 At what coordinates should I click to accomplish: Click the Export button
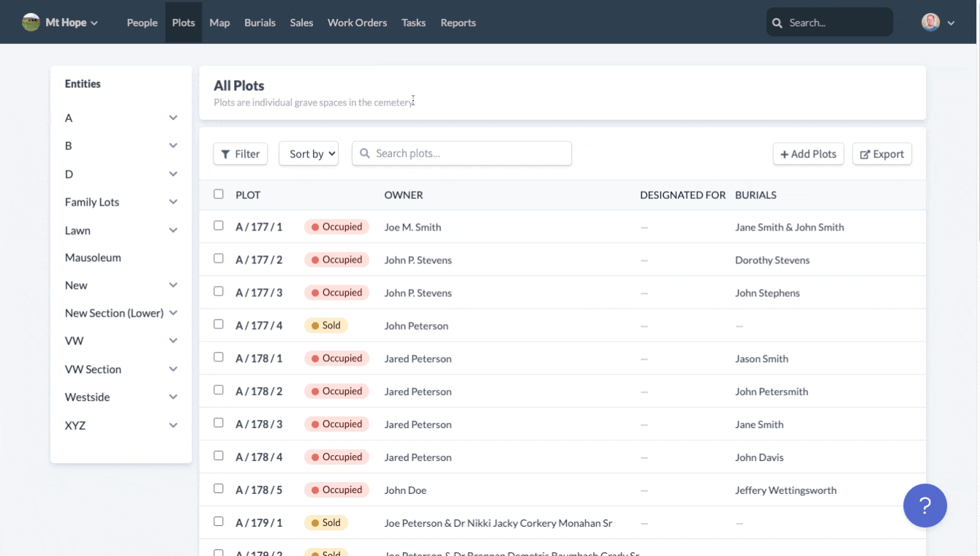[882, 154]
